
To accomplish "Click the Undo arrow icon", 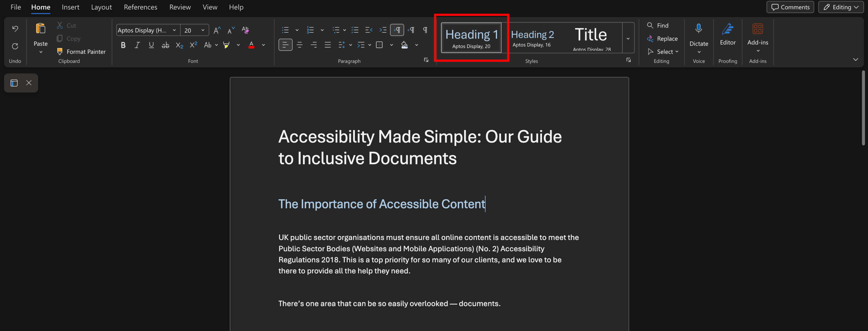I will (x=15, y=28).
